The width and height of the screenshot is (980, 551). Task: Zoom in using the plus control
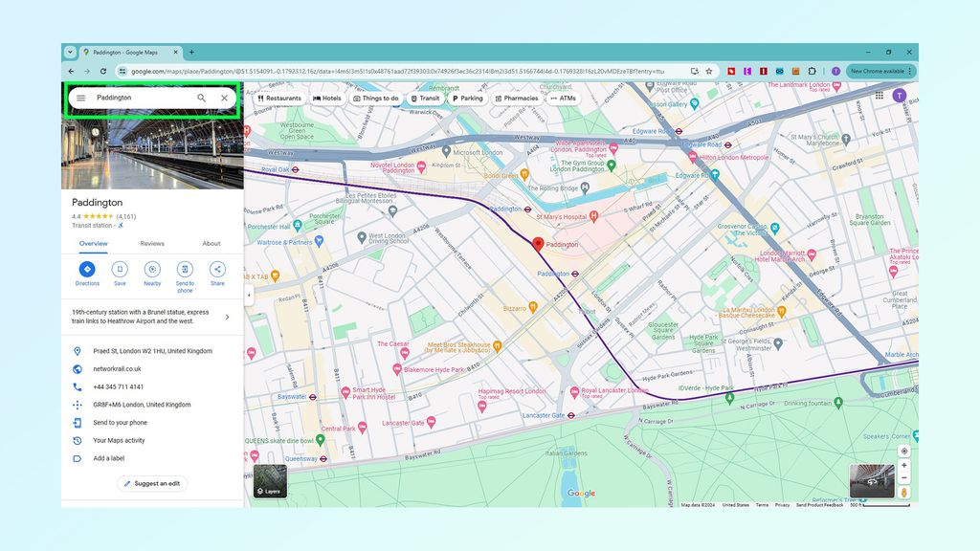[903, 465]
